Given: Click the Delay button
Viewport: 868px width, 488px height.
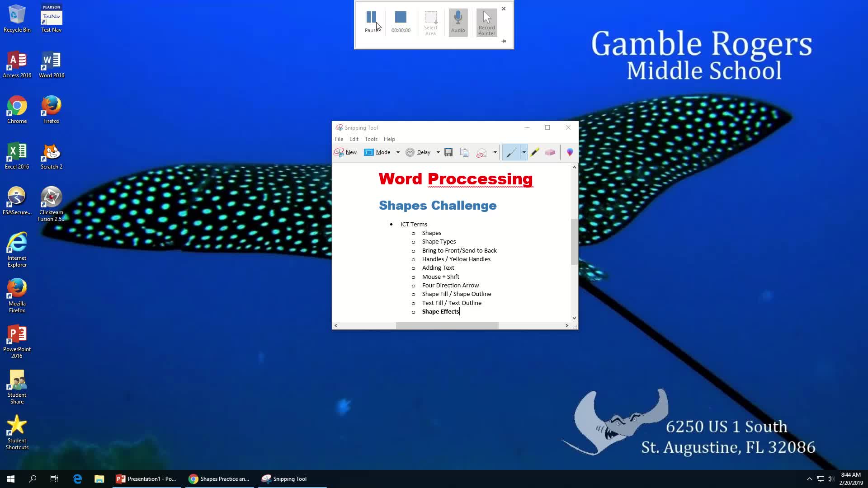Looking at the screenshot, I should pos(418,152).
